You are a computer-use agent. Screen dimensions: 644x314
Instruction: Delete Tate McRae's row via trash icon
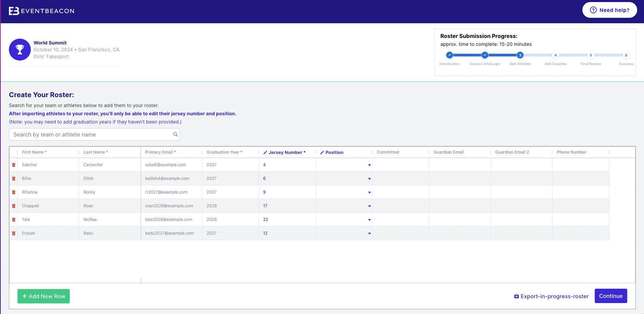(14, 220)
